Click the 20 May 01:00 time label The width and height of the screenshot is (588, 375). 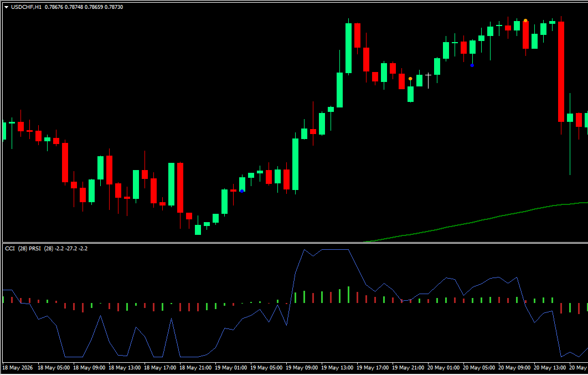(x=443, y=368)
